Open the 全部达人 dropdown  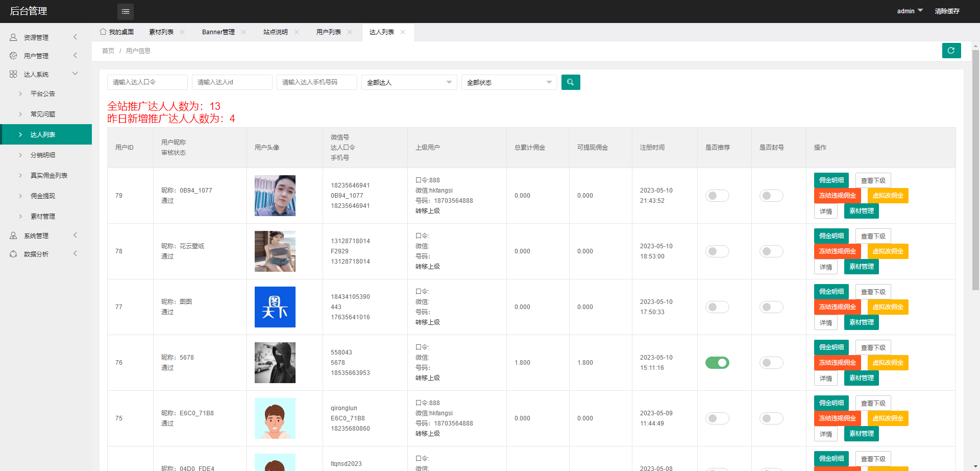tap(409, 82)
